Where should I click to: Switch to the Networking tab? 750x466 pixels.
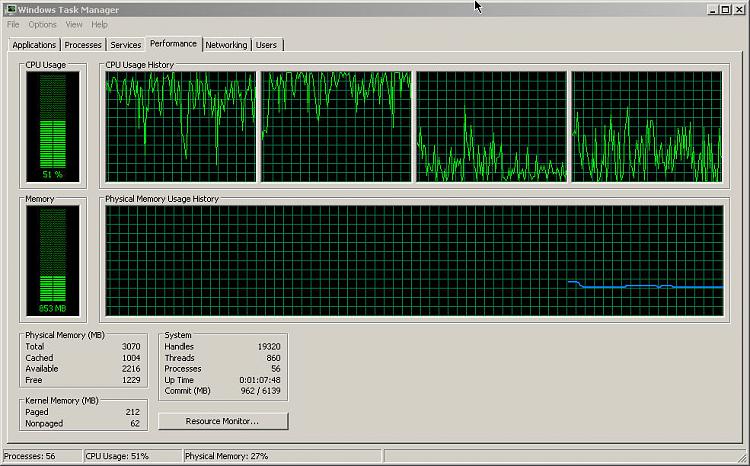(226, 45)
